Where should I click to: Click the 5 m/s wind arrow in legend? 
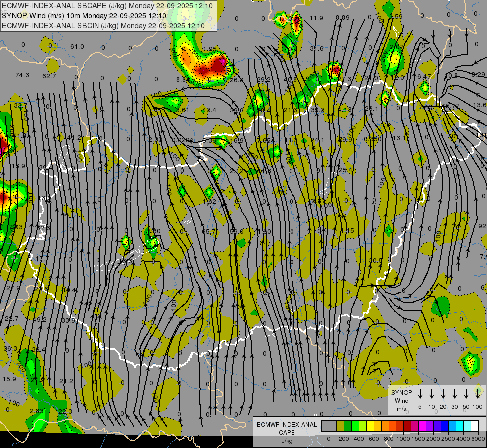click(420, 393)
